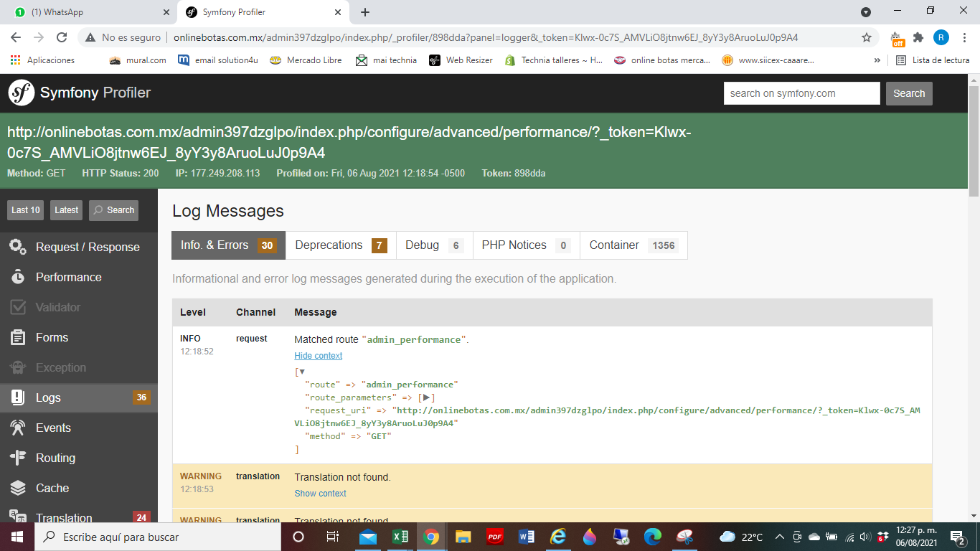Switch to the Debug tab

[x=434, y=245]
